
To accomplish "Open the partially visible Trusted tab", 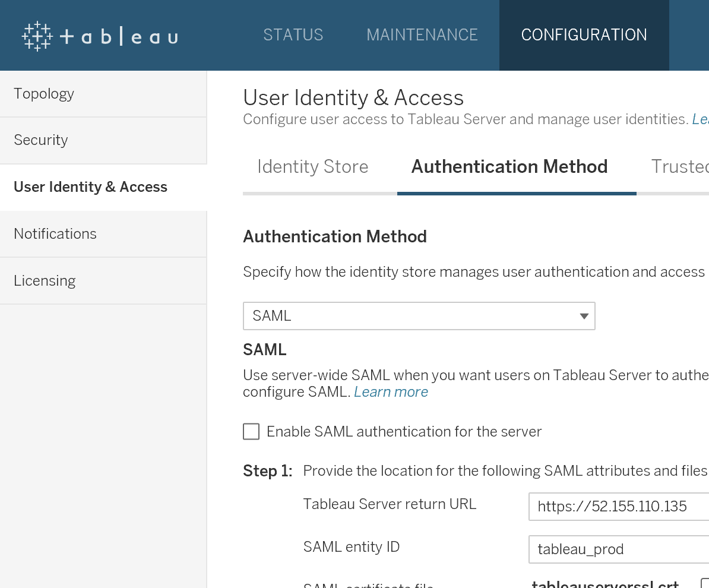I will [679, 167].
